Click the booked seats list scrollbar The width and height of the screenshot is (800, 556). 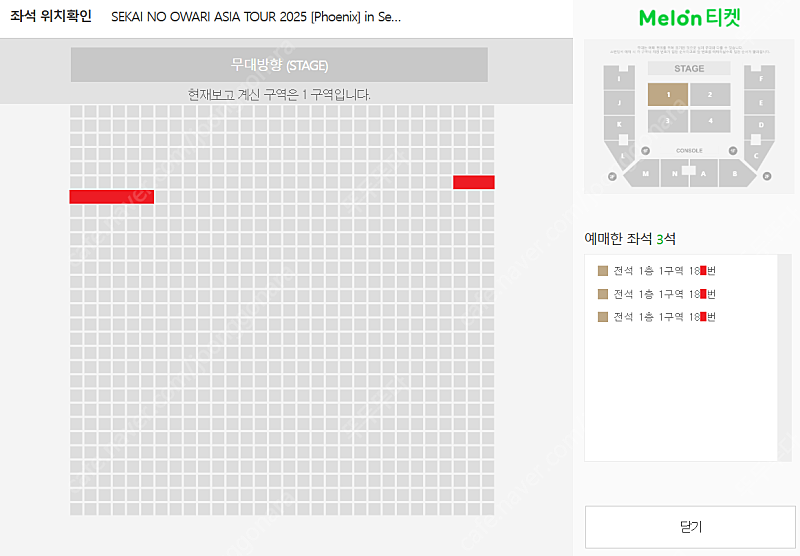tap(784, 358)
